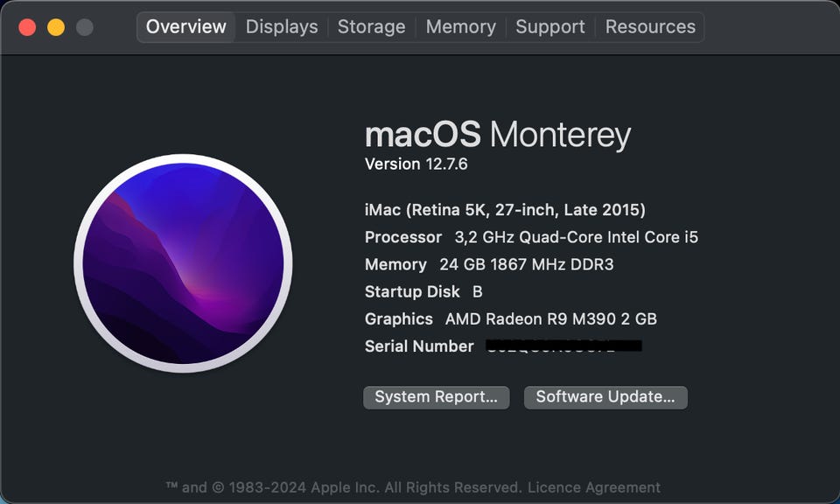Click the grey disabled zoom button
The height and width of the screenshot is (504, 840).
point(85,27)
